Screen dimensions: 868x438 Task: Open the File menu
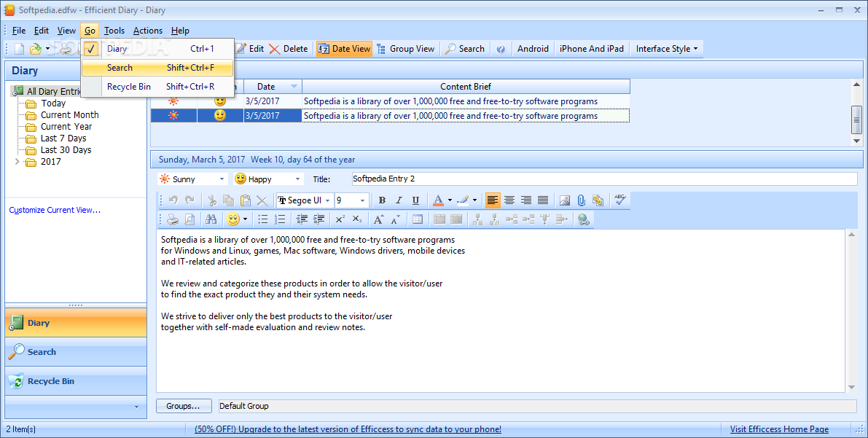coord(19,31)
